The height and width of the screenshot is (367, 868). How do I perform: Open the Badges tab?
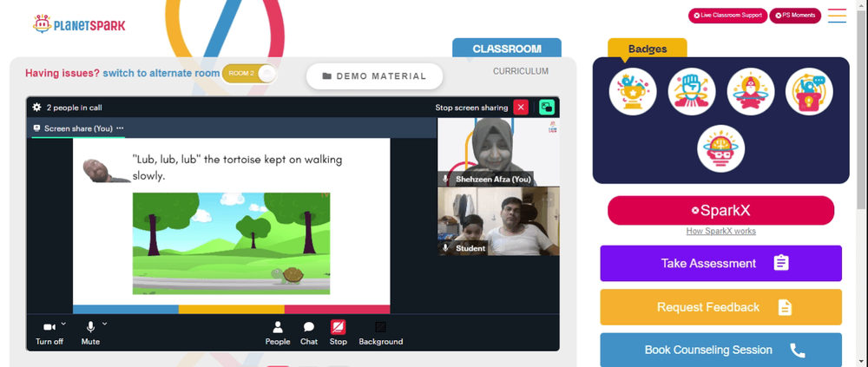coord(648,49)
